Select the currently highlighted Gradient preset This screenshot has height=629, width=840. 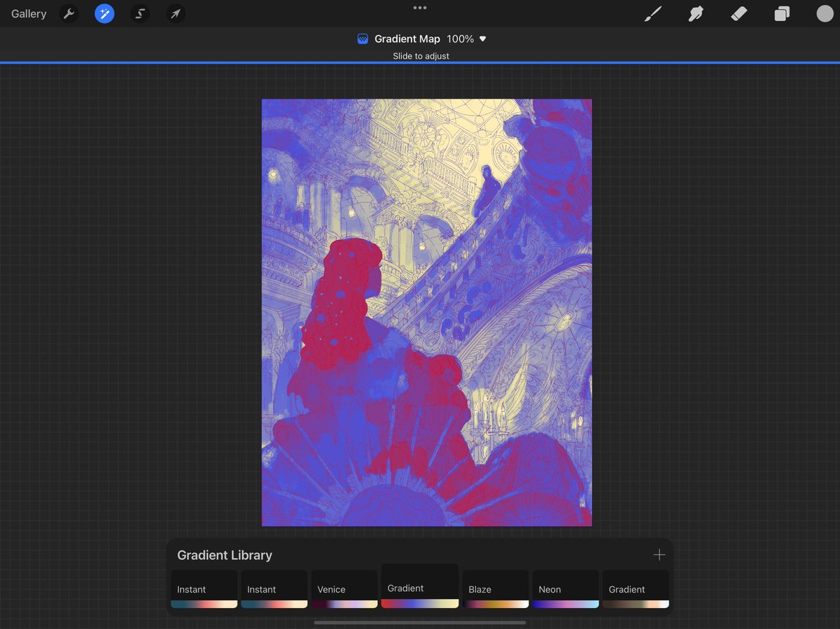tap(419, 586)
